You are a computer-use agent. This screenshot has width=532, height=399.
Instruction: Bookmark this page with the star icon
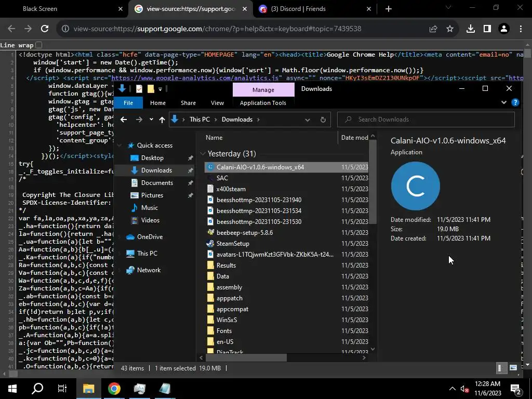pos(450,29)
